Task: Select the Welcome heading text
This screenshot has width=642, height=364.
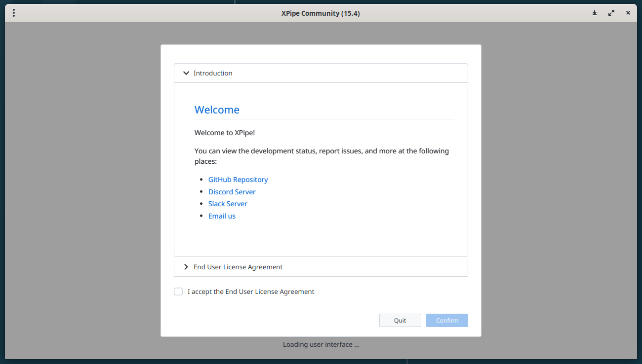Action: (x=217, y=109)
